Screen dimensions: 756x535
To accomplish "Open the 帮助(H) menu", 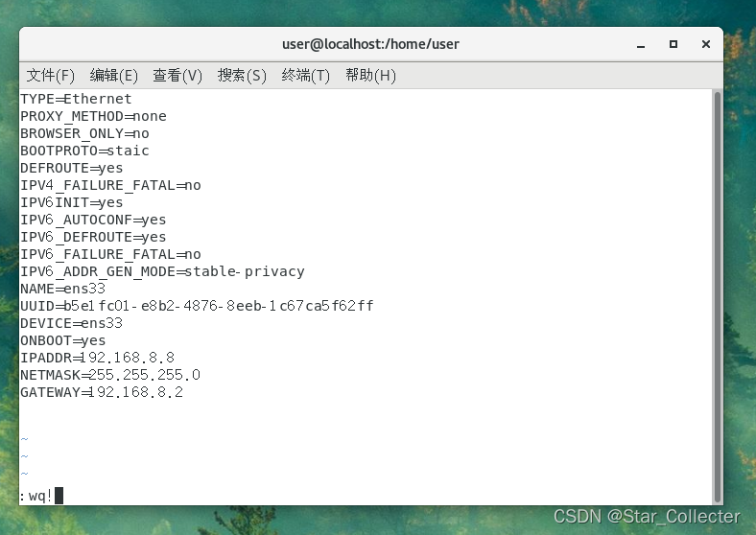I will 370,75.
